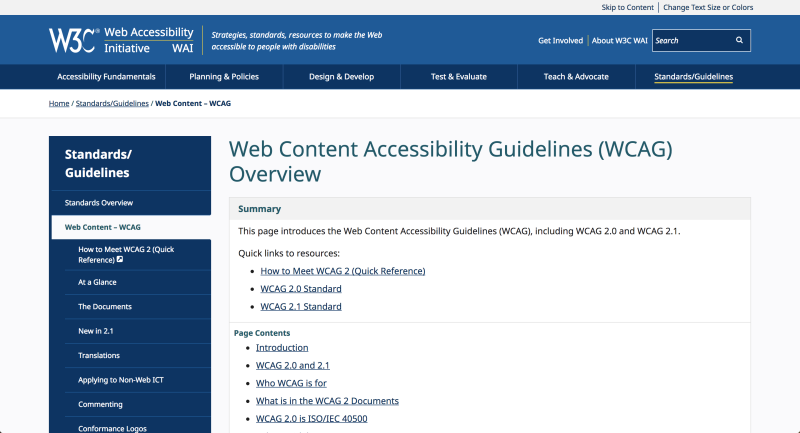The image size is (800, 433).
Task: Open Conformance Logos in the sidebar
Action: tap(138, 427)
